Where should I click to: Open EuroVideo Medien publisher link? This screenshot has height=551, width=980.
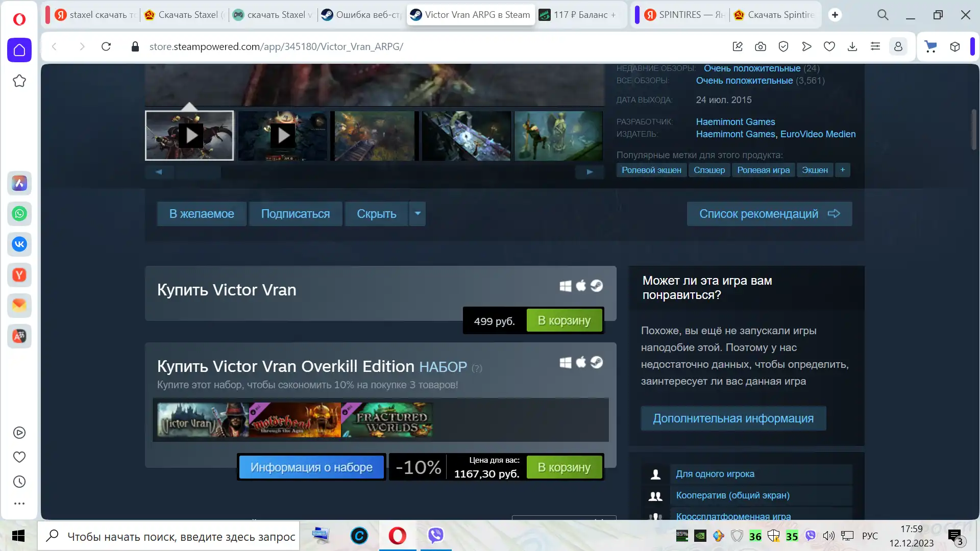click(x=818, y=134)
